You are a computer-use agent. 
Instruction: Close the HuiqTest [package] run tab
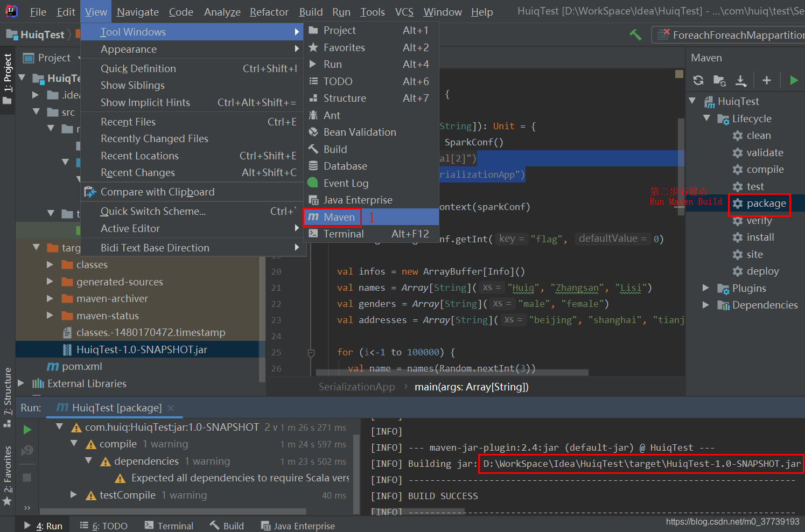click(171, 408)
